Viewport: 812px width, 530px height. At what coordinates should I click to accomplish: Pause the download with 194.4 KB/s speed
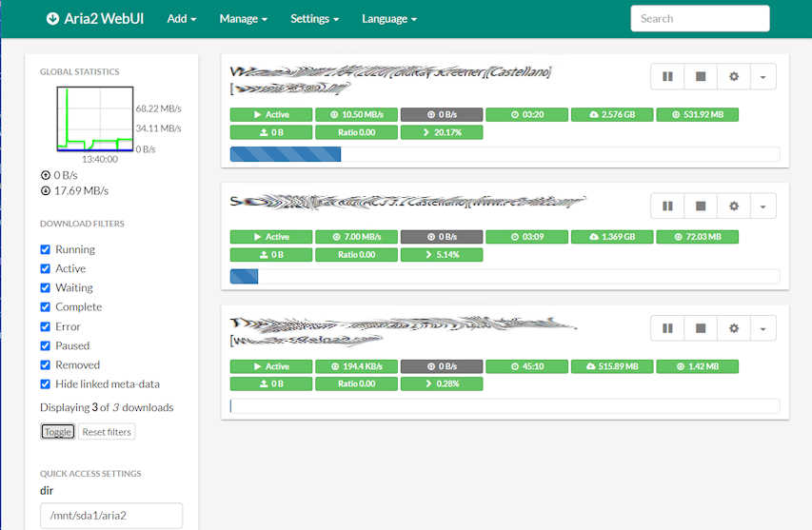click(x=667, y=328)
